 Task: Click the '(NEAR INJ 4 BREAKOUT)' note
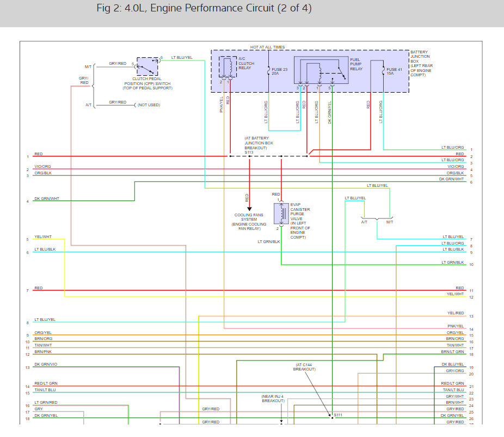[273, 399]
